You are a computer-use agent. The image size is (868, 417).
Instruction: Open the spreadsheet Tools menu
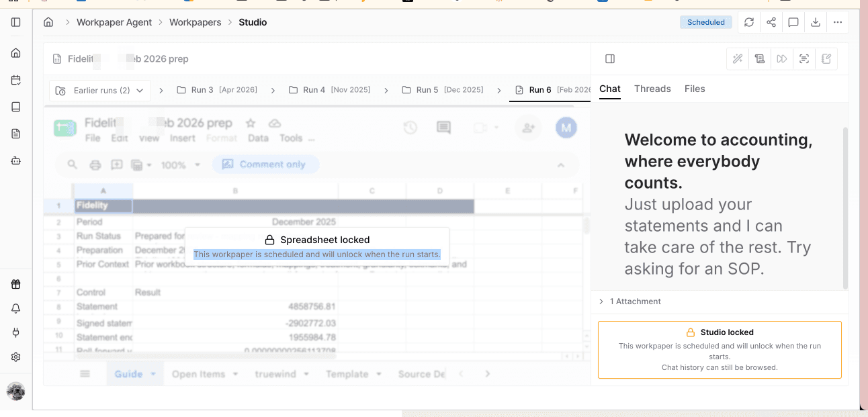tap(291, 138)
